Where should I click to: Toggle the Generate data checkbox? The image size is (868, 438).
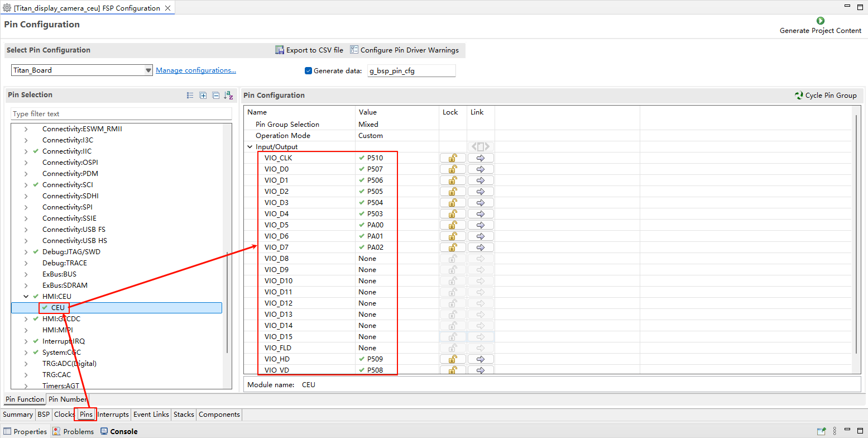(x=308, y=71)
